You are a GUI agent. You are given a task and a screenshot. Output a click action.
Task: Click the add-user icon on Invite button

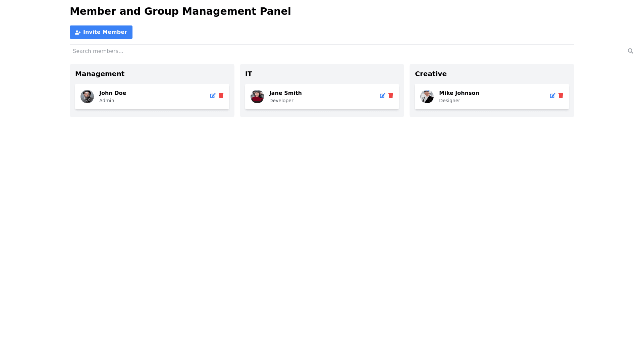[x=78, y=33]
